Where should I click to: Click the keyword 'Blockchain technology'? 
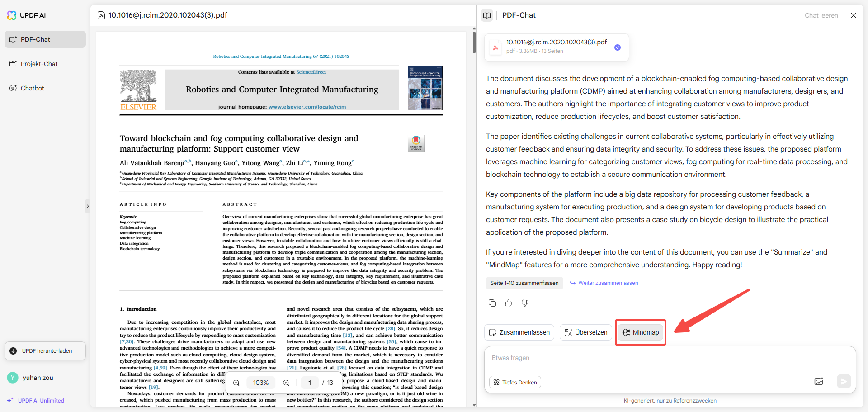point(140,249)
